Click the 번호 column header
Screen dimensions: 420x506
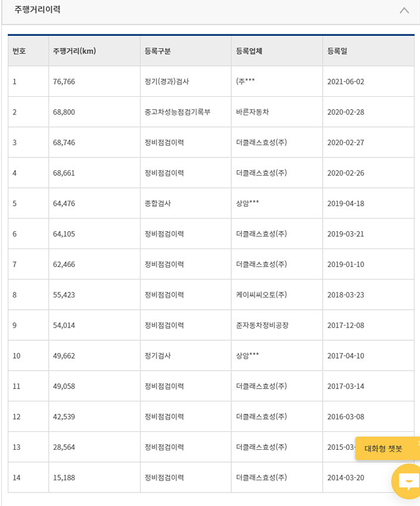[x=20, y=51]
